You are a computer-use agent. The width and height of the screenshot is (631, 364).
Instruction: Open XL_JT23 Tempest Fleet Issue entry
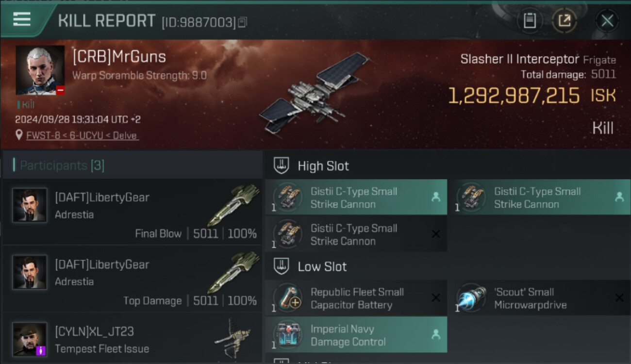133,338
